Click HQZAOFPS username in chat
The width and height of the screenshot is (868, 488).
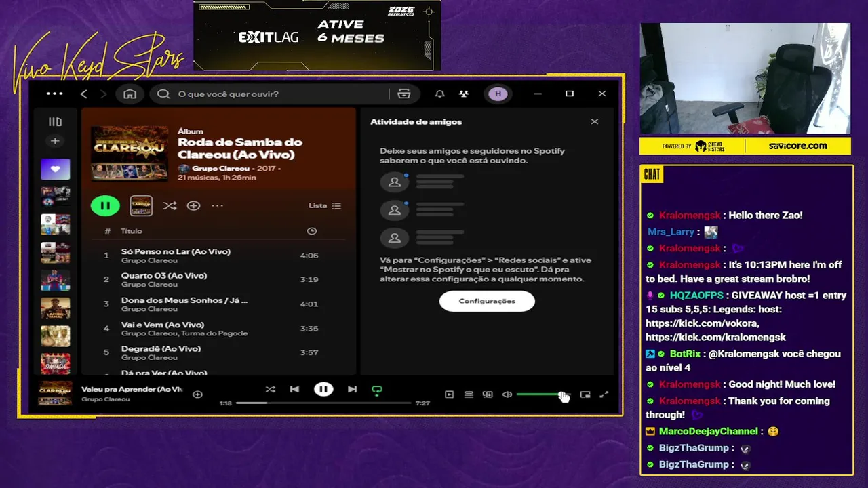[696, 296]
